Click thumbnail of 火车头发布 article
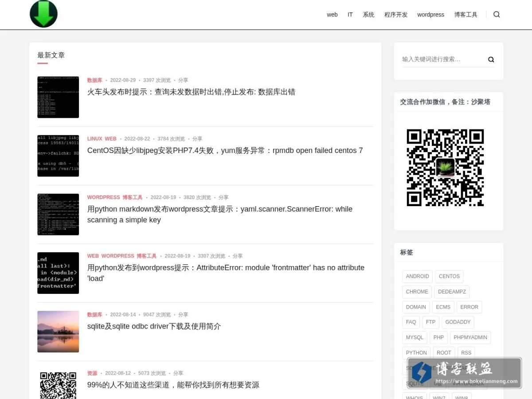Image resolution: width=532 pixels, height=399 pixels. pyautogui.click(x=58, y=97)
